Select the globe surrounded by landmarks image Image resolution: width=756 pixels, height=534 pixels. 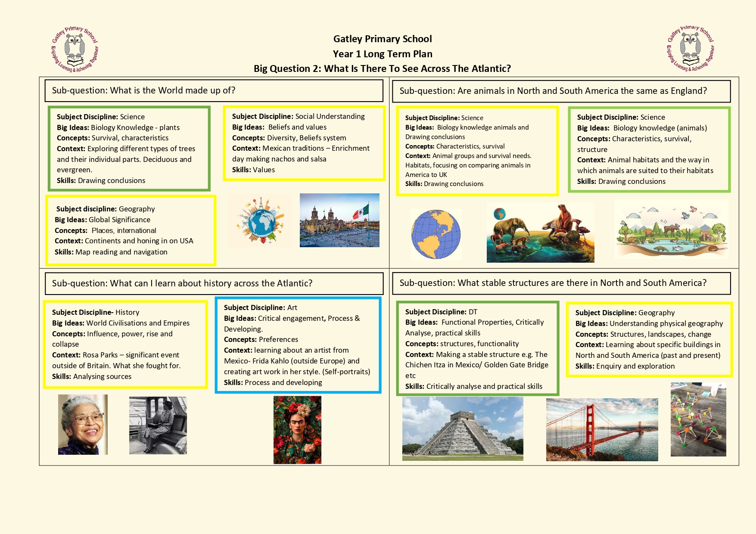point(261,220)
